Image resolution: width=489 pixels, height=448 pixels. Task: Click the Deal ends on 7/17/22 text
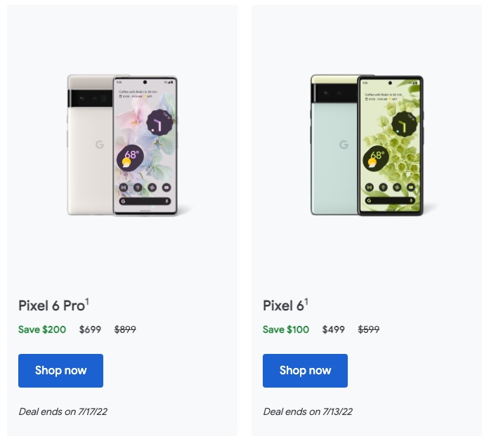tap(63, 411)
